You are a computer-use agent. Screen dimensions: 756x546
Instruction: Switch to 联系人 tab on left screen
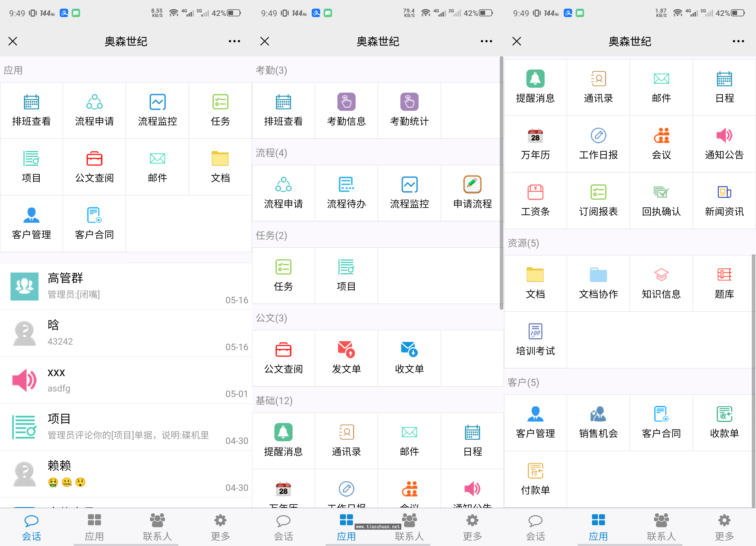(157, 527)
